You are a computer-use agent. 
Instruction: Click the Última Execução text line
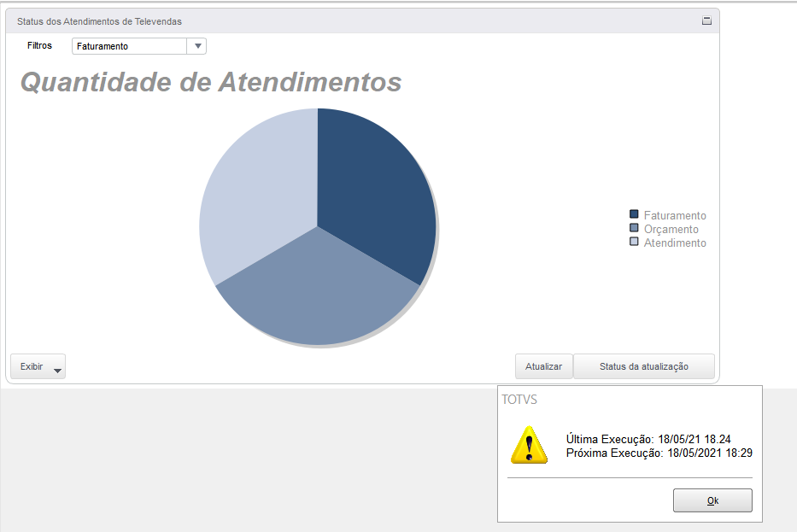click(x=648, y=439)
